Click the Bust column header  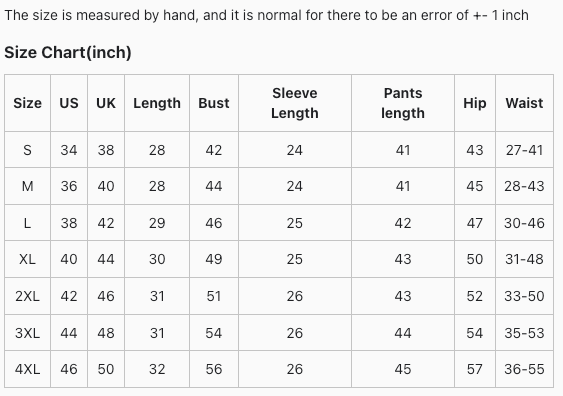[x=214, y=103]
